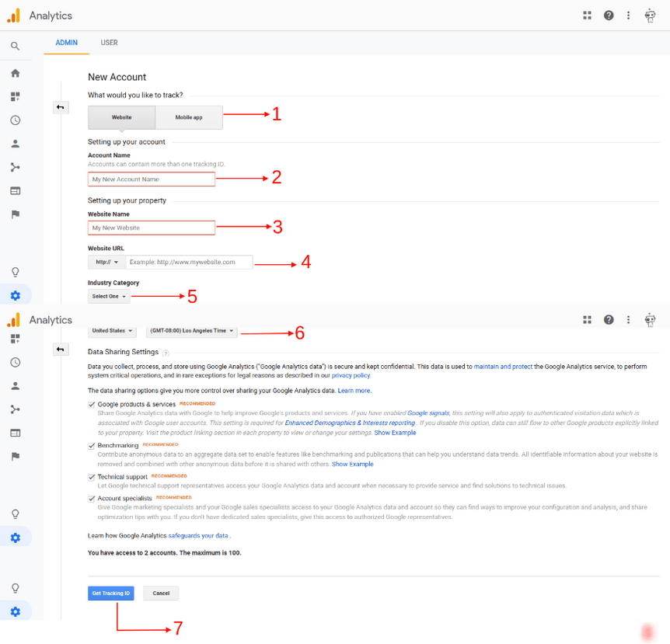This screenshot has height=644, width=670.
Task: Open the Home icon in the sidebar
Action: (x=15, y=73)
